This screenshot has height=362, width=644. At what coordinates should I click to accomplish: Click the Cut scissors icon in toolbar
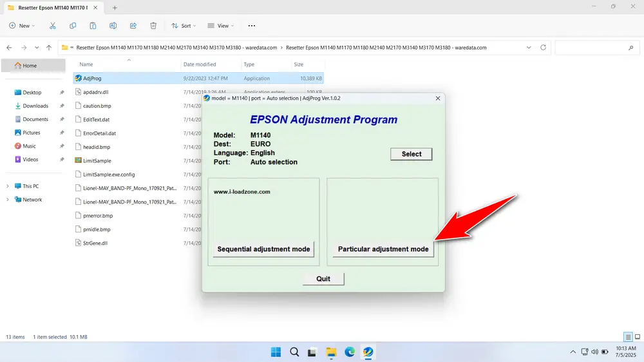53,26
